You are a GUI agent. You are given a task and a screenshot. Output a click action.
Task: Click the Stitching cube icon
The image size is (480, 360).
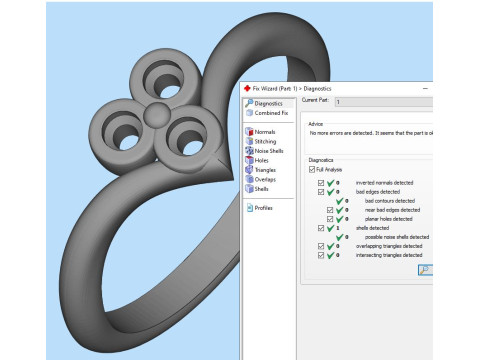249,141
